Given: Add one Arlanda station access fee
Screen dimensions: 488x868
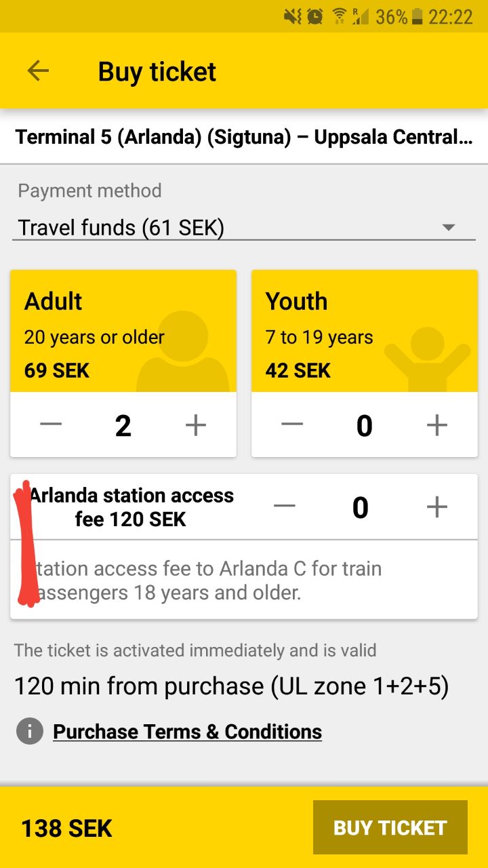Looking at the screenshot, I should [x=437, y=507].
